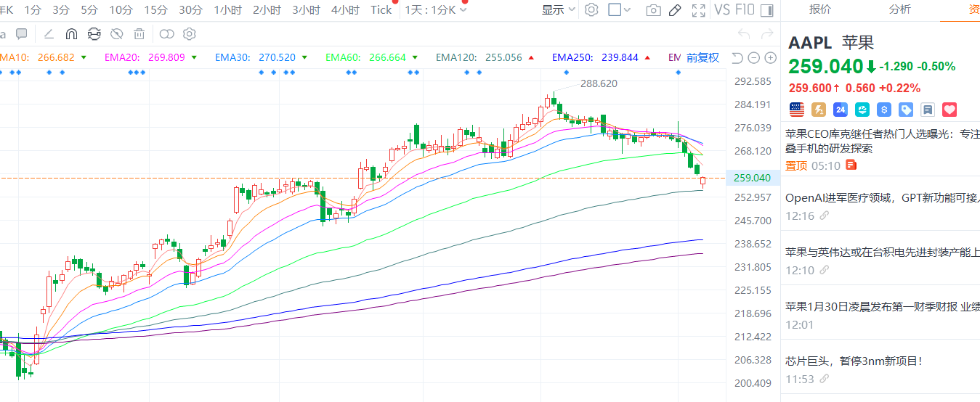Viewport: 980px width, 402px height.
Task: Click the 259.040 current price axis label
Action: [x=753, y=178]
